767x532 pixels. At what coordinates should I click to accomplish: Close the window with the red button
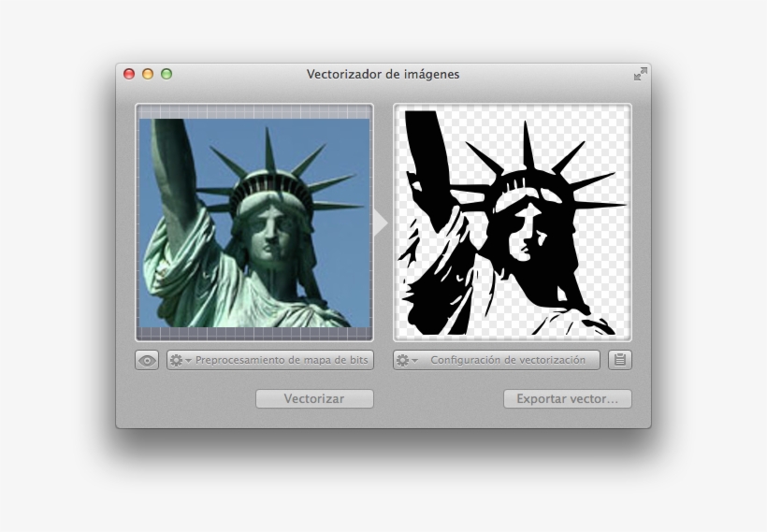129,74
